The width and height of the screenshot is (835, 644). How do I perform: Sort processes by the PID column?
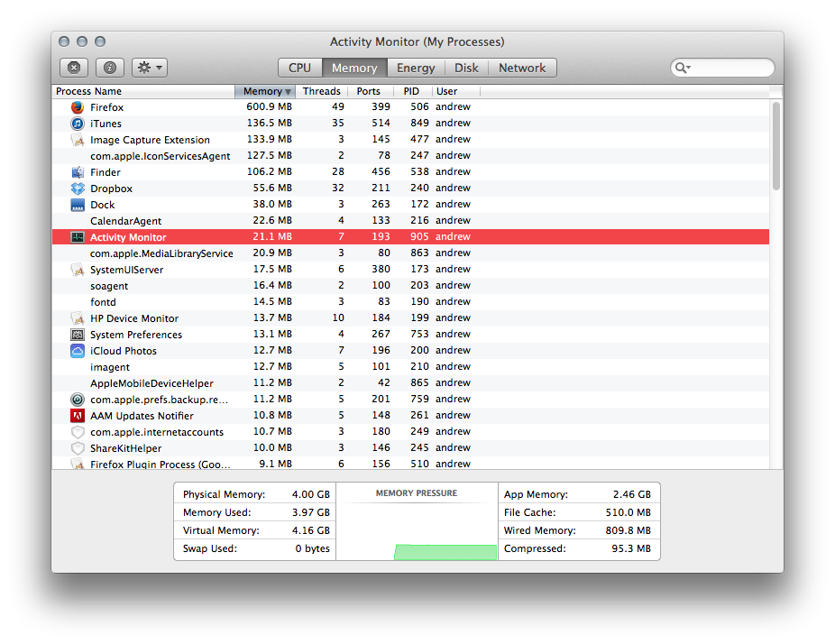(x=411, y=91)
